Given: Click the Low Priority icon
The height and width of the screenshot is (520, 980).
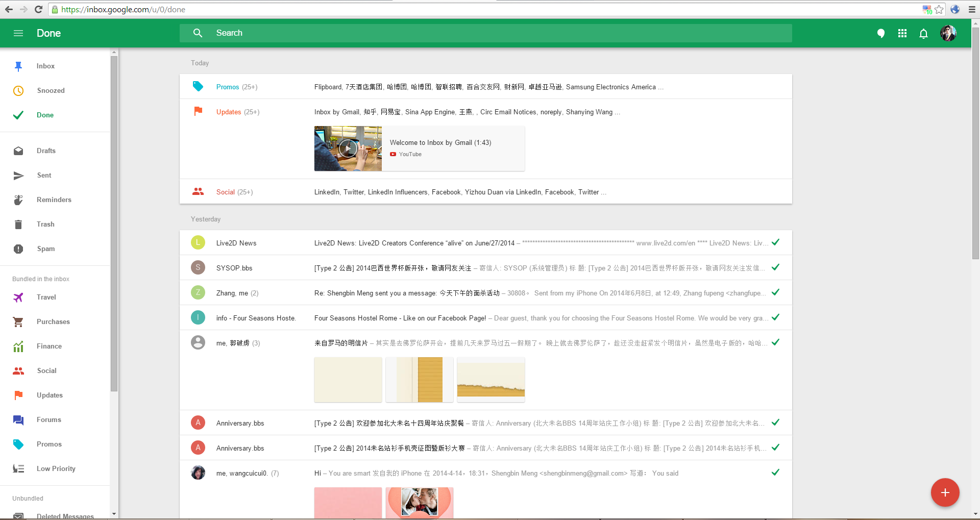Looking at the screenshot, I should tap(18, 469).
